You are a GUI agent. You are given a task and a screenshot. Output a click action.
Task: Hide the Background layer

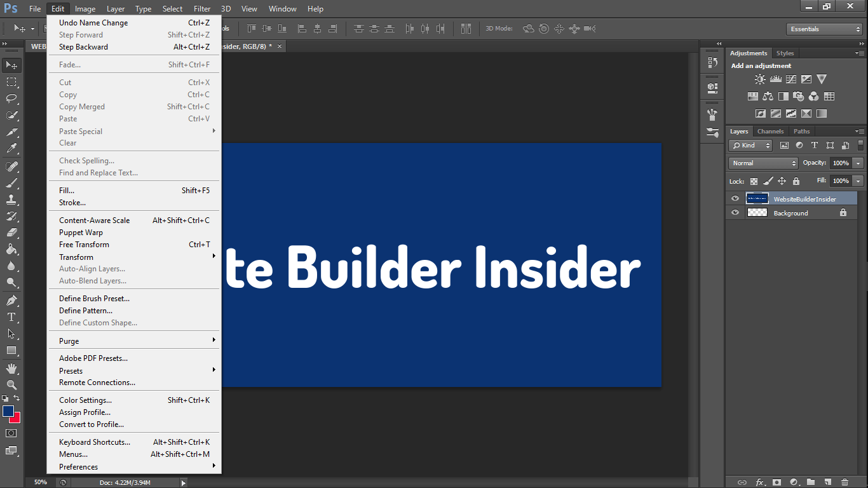pos(735,213)
